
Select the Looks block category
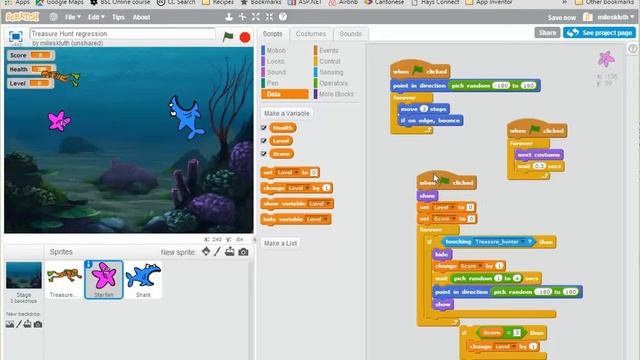point(273,61)
